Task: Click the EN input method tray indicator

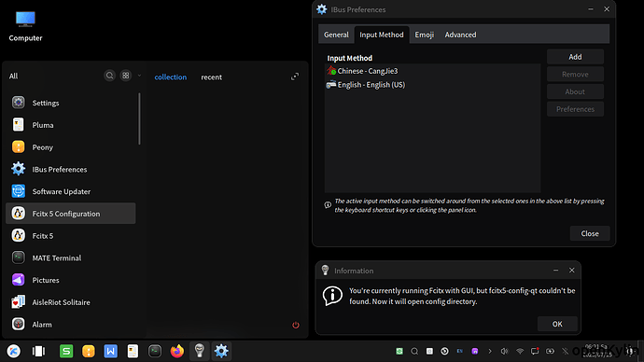Action: tap(459, 351)
